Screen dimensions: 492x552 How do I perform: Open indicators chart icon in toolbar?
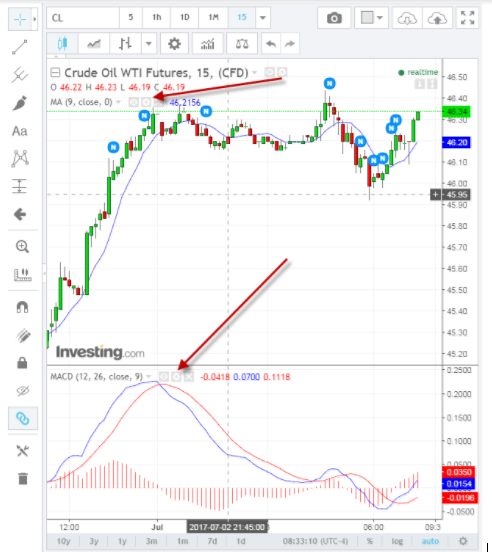[207, 44]
